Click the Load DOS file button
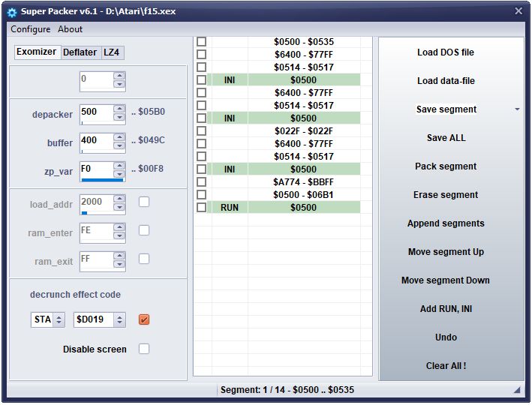The image size is (532, 405). pyautogui.click(x=446, y=52)
